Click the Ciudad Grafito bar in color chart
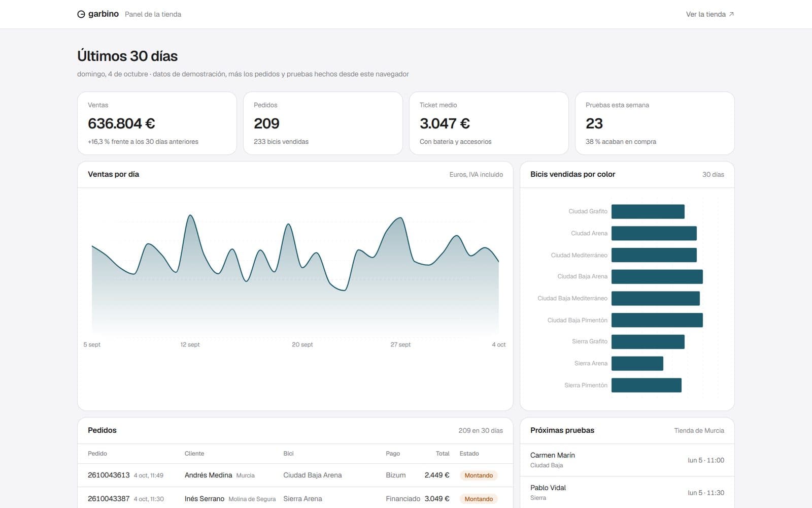Viewport: 812px width, 508px height. [x=648, y=211]
